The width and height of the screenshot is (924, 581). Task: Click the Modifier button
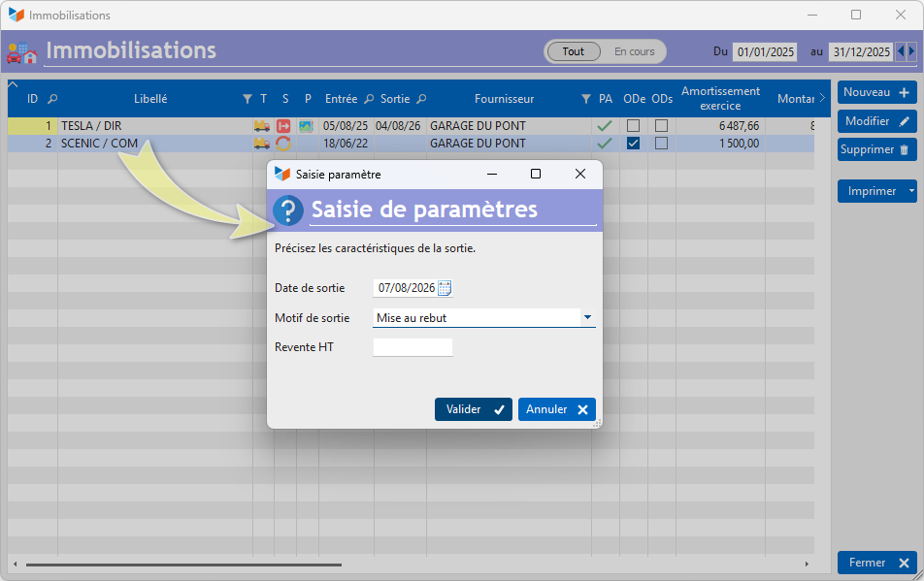pos(876,121)
